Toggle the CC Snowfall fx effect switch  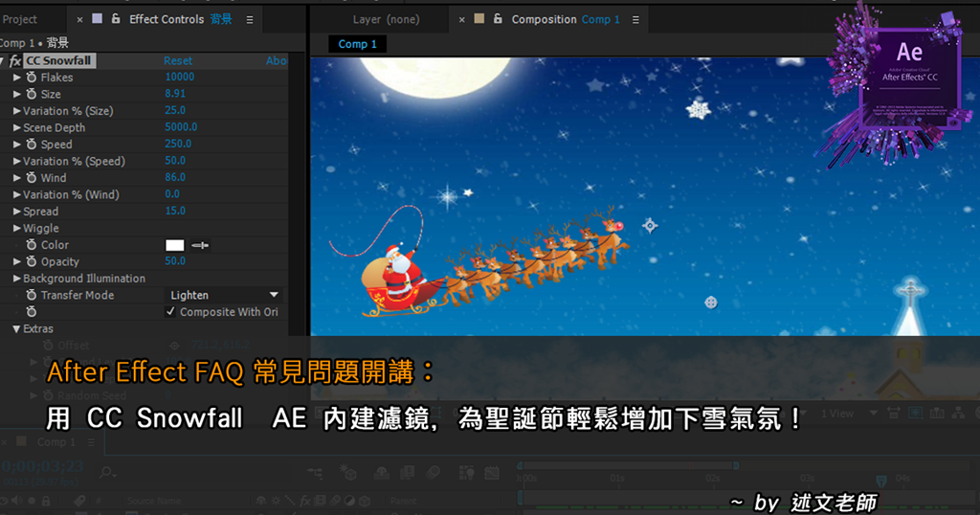click(15, 60)
